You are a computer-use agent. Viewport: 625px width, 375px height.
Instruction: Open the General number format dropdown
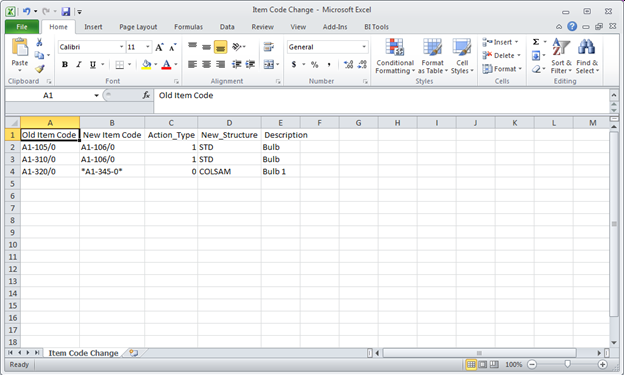point(364,47)
